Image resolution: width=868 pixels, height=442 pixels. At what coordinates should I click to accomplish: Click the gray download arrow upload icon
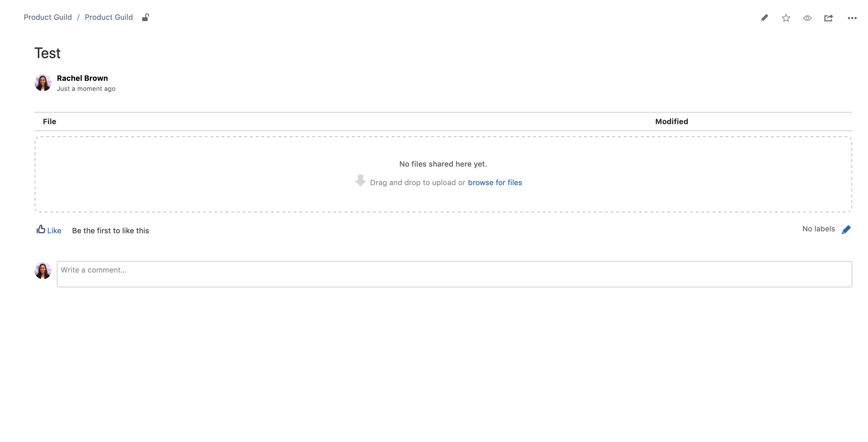[x=360, y=180]
